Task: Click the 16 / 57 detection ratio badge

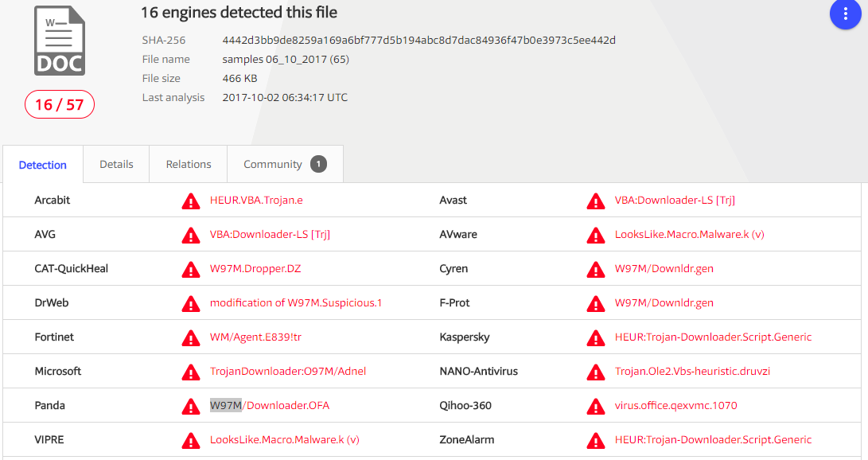Action: (x=60, y=104)
